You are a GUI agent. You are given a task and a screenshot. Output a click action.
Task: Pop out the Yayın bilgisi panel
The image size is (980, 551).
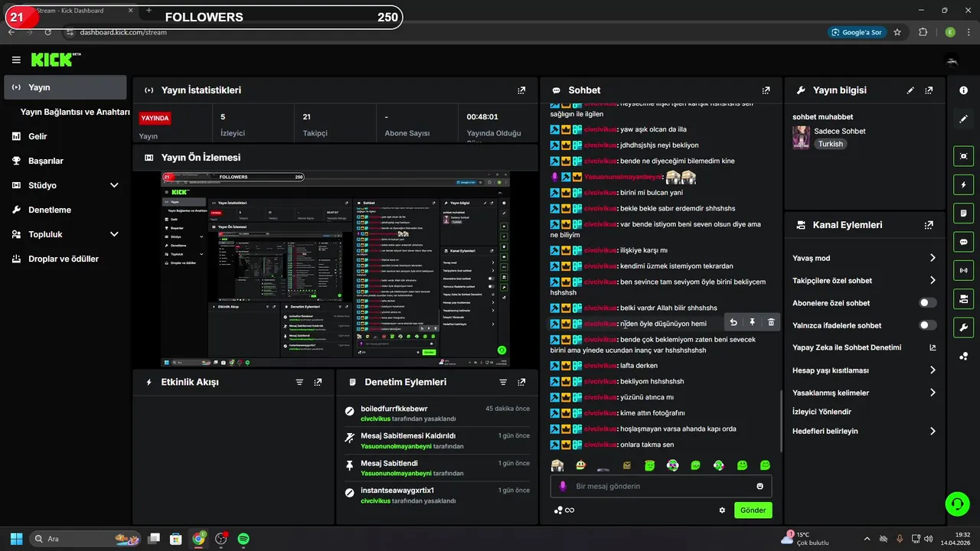929,90
